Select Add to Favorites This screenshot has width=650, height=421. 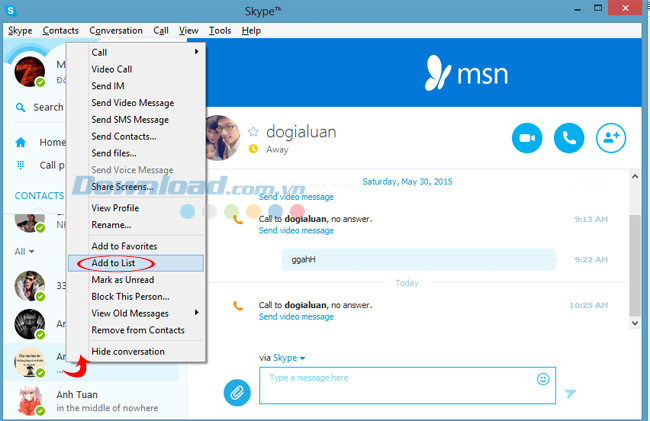coord(136,246)
